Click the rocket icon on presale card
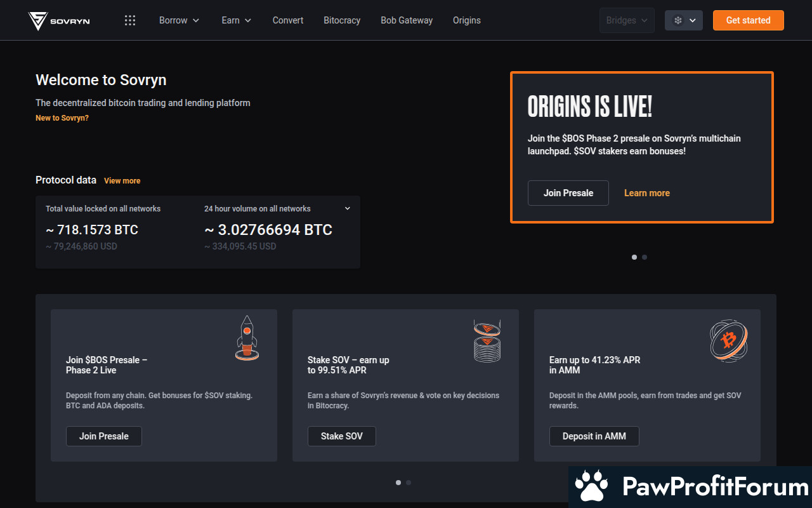This screenshot has width=812, height=508. pos(247,338)
